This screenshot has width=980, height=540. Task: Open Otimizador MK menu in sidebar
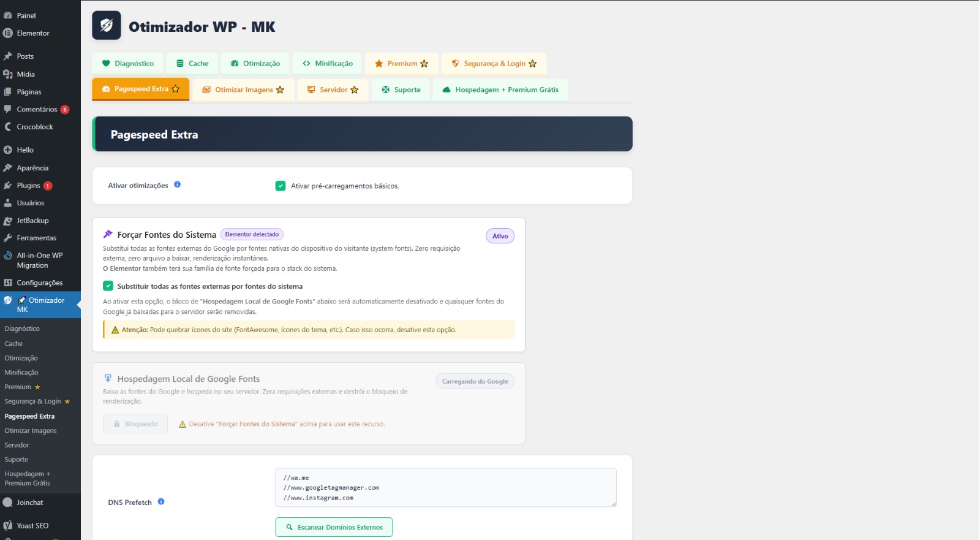[x=40, y=305]
